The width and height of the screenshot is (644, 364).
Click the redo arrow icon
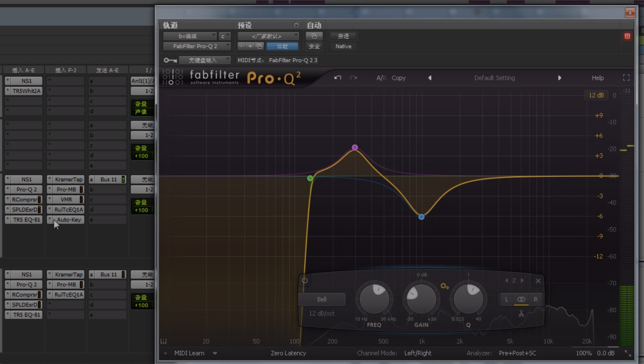click(353, 78)
